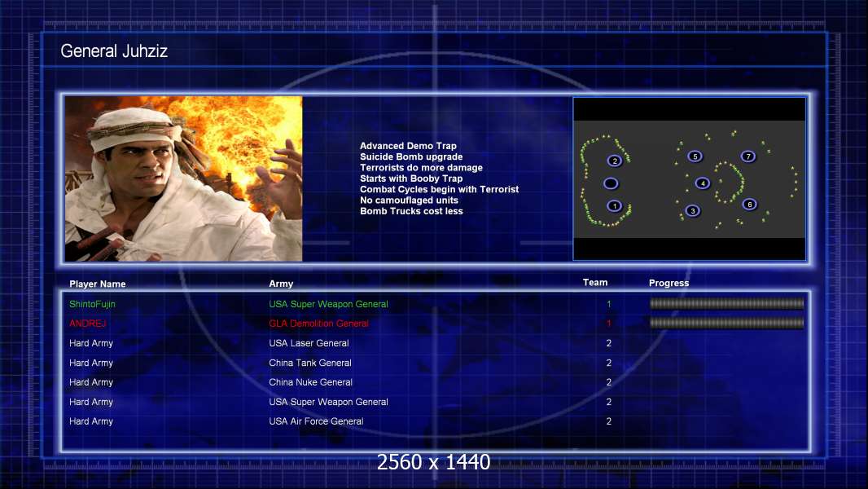The height and width of the screenshot is (489, 868).
Task: Click team number in ShintoFujin row
Action: click(609, 304)
